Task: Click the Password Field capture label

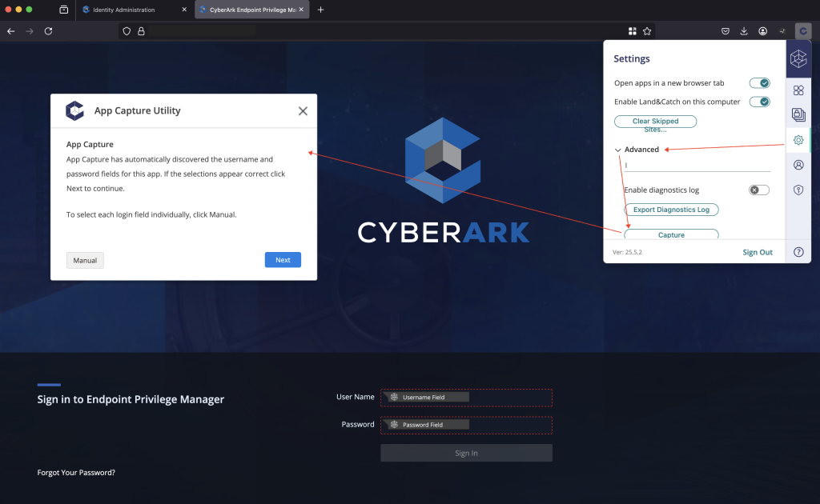Action: [x=428, y=425]
